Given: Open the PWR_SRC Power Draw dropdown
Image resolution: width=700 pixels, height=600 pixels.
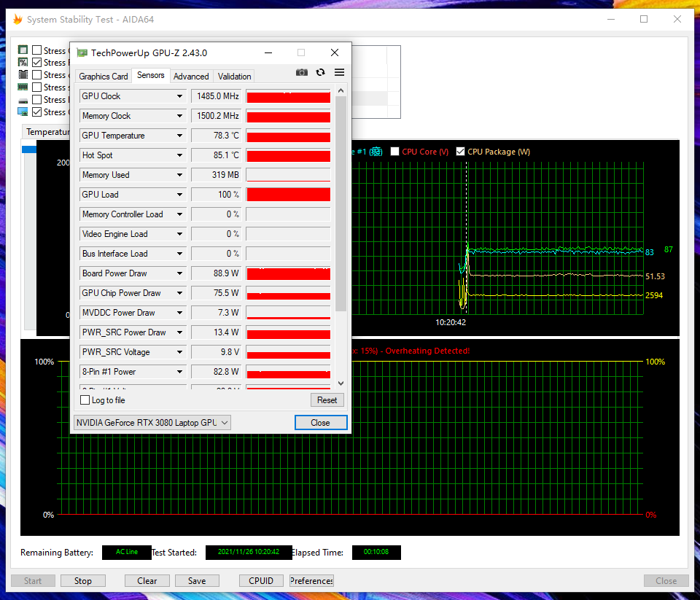Looking at the screenshot, I should pos(179,332).
